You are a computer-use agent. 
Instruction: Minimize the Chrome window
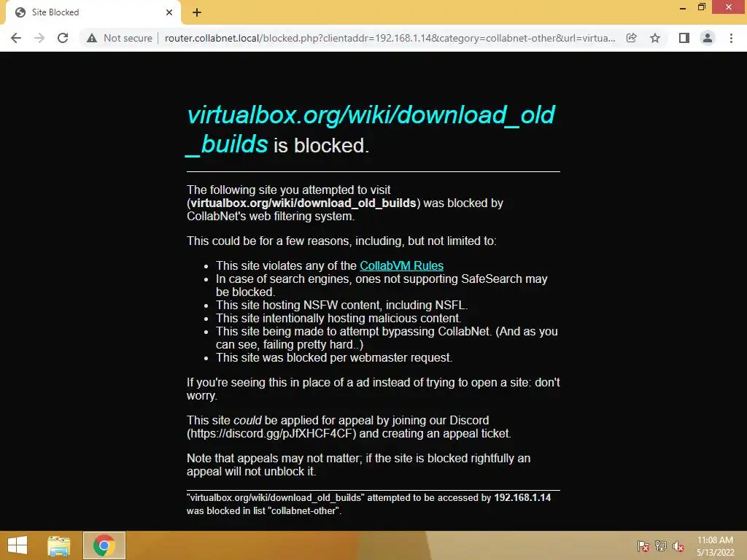pyautogui.click(x=683, y=7)
